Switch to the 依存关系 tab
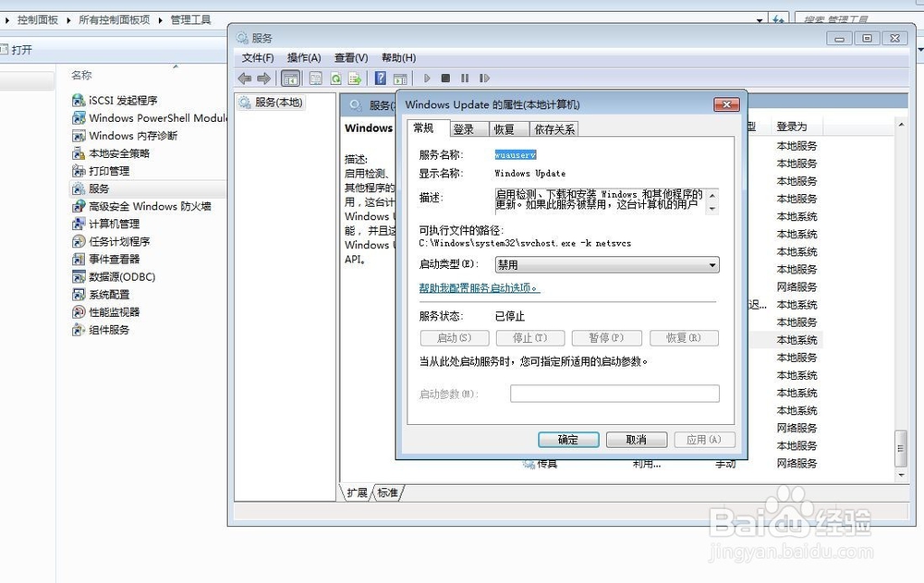Viewport: 924px width, 583px height. (x=553, y=129)
